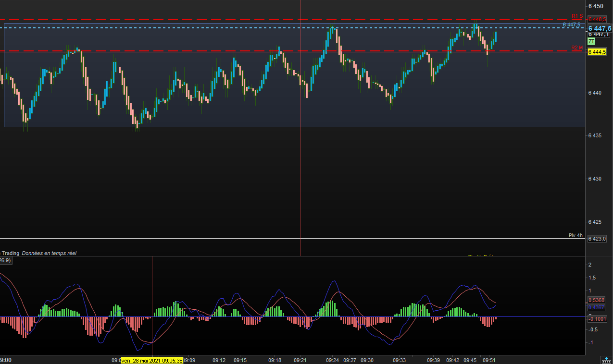Click the 09:51 time axis label
The image size is (613, 364).
(x=489, y=360)
